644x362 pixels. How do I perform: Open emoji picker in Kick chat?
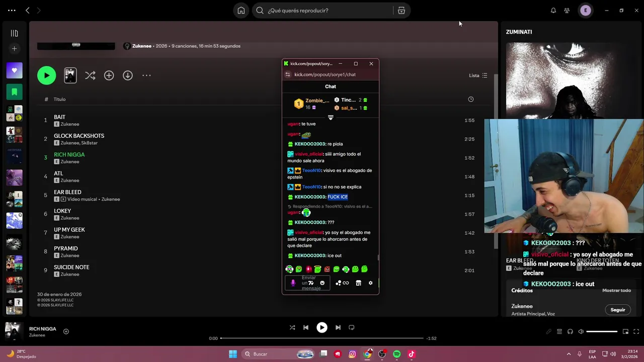coord(323,283)
